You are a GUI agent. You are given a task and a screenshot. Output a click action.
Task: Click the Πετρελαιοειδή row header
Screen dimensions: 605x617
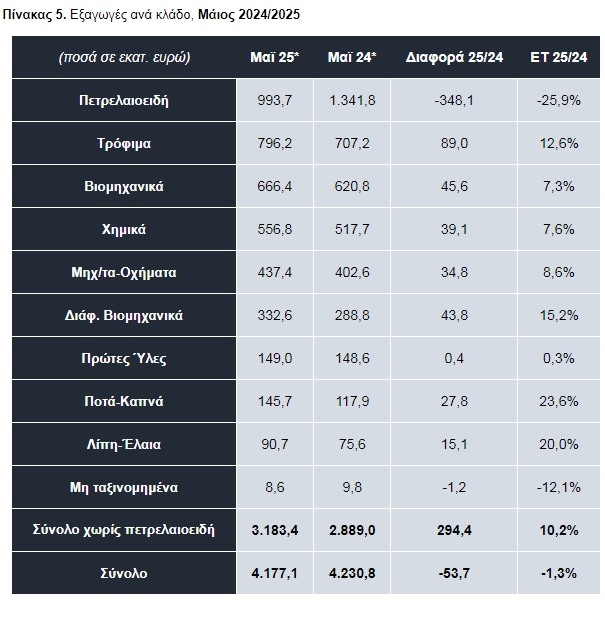pyautogui.click(x=124, y=100)
